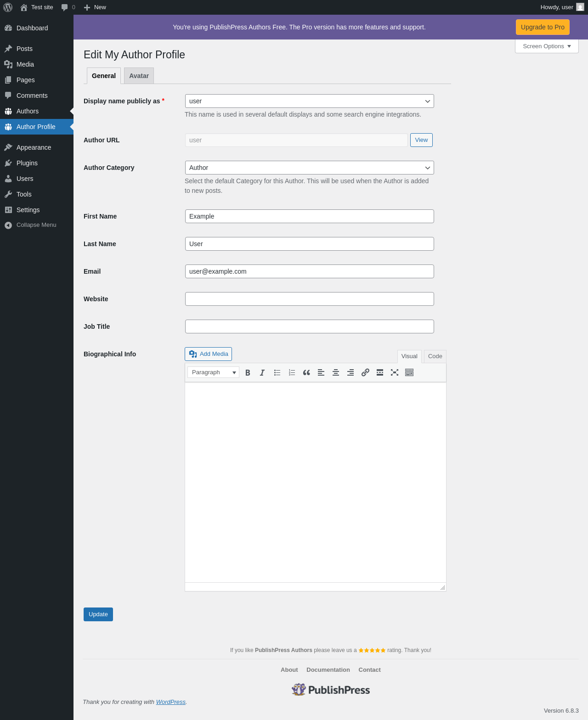The width and height of the screenshot is (588, 720).
Task: Open comments bubble in admin bar
Action: pos(68,7)
